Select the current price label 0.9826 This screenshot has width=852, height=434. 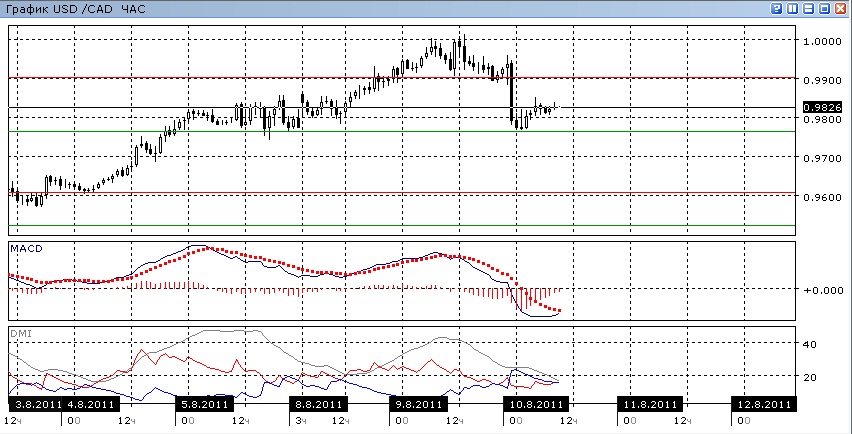click(x=822, y=108)
